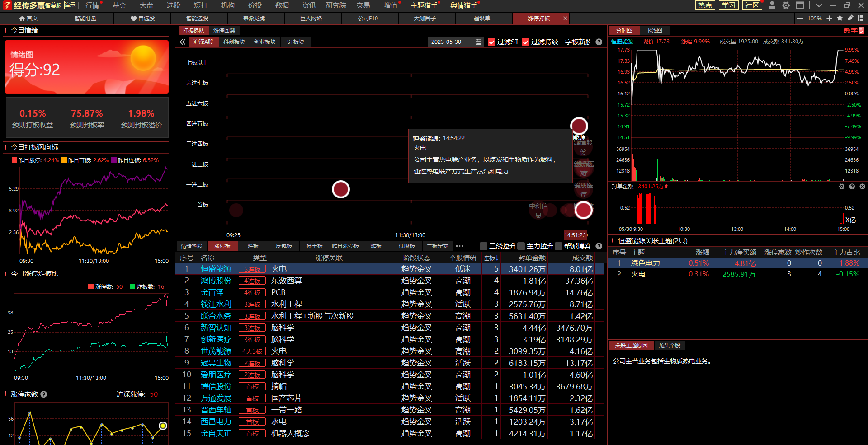Open the 行情 menu

pos(92,5)
